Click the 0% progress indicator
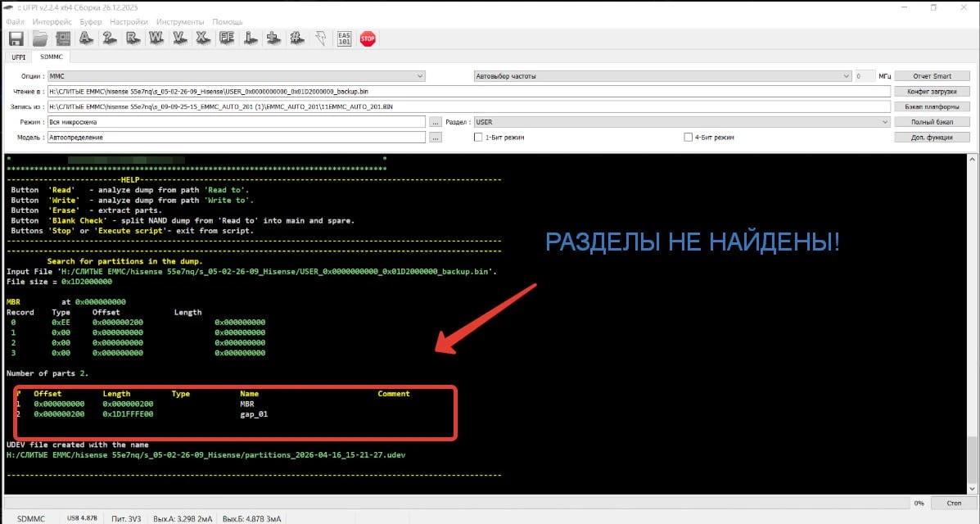Screen dimensions: 980x524 pyautogui.click(x=919, y=503)
